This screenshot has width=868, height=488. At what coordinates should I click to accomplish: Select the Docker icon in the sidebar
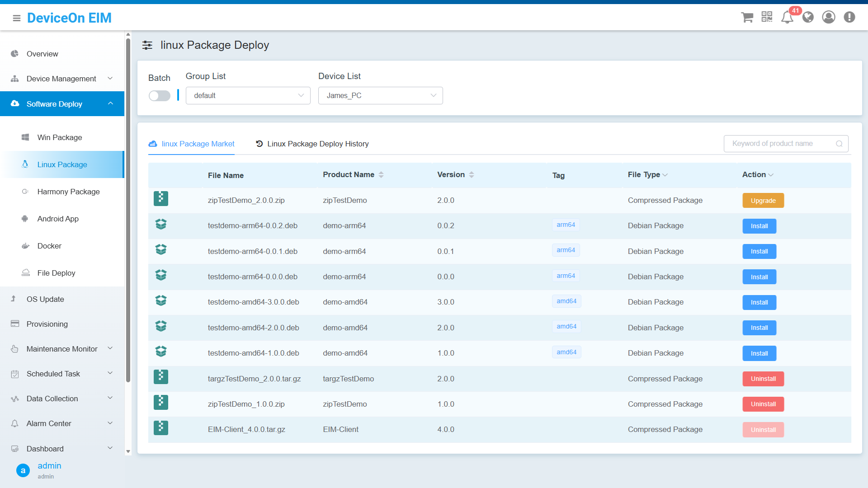25,246
